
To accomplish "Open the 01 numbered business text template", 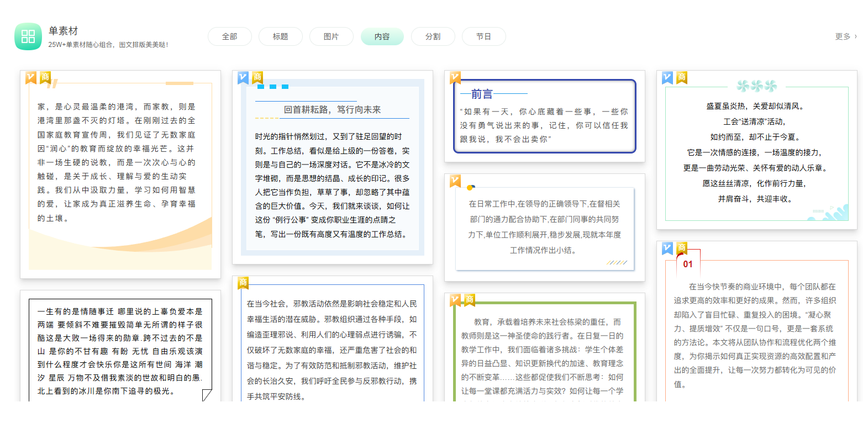I will coord(757,321).
